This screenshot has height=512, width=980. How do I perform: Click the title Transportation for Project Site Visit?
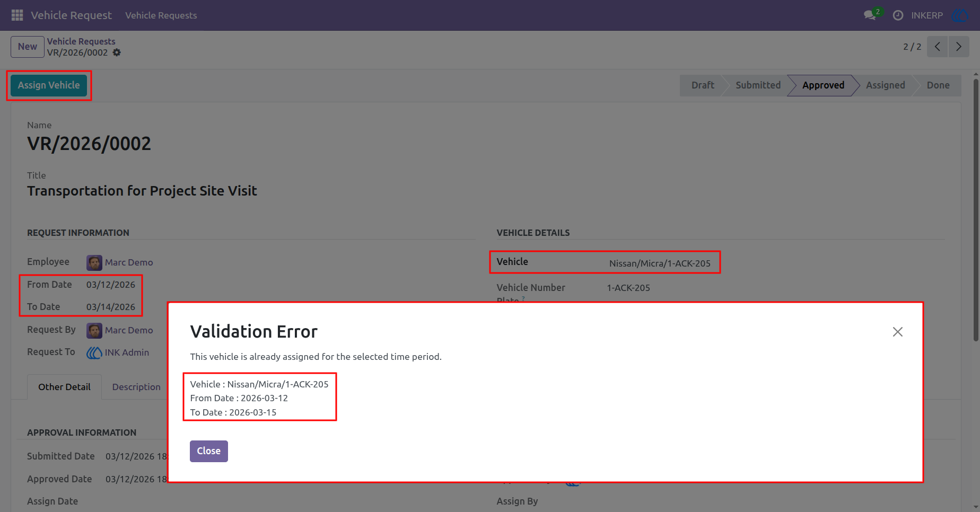tap(142, 191)
